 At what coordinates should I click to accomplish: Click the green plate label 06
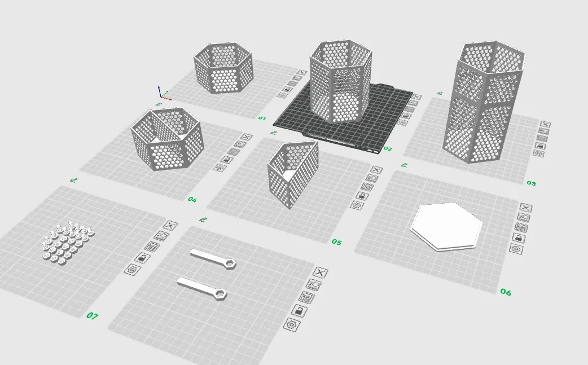[x=506, y=292]
